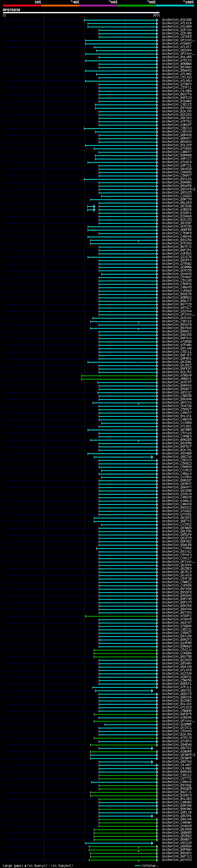Click UniRef100_Q3SAJ9 label
The image size is (197, 868).
[x=176, y=494]
